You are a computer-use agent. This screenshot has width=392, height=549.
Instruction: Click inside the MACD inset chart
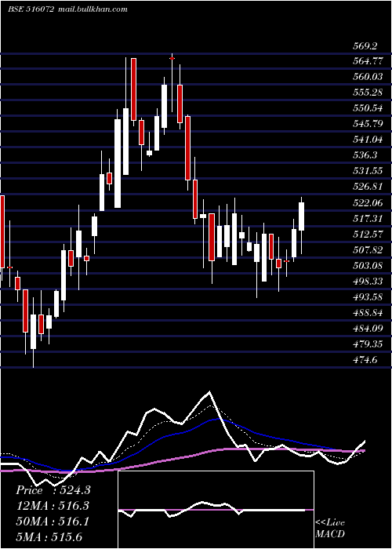[216, 510]
